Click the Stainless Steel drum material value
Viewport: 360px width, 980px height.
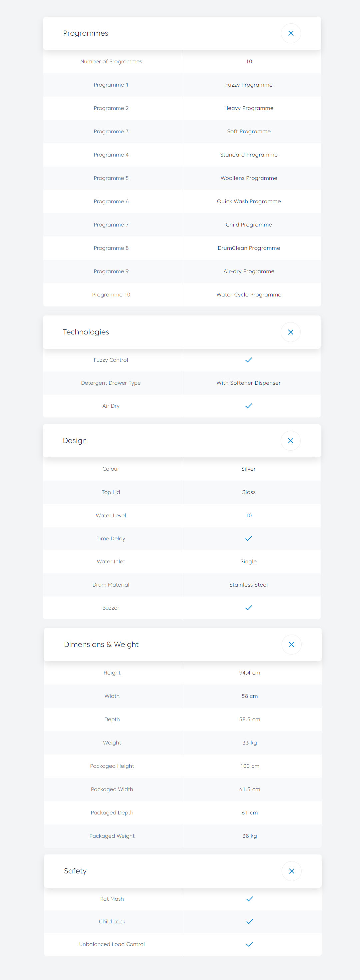[x=248, y=585]
